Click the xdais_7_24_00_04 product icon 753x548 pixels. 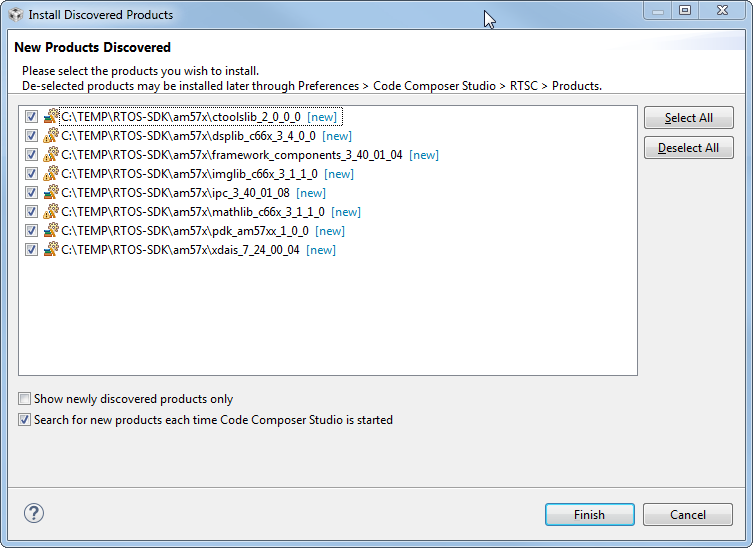51,250
